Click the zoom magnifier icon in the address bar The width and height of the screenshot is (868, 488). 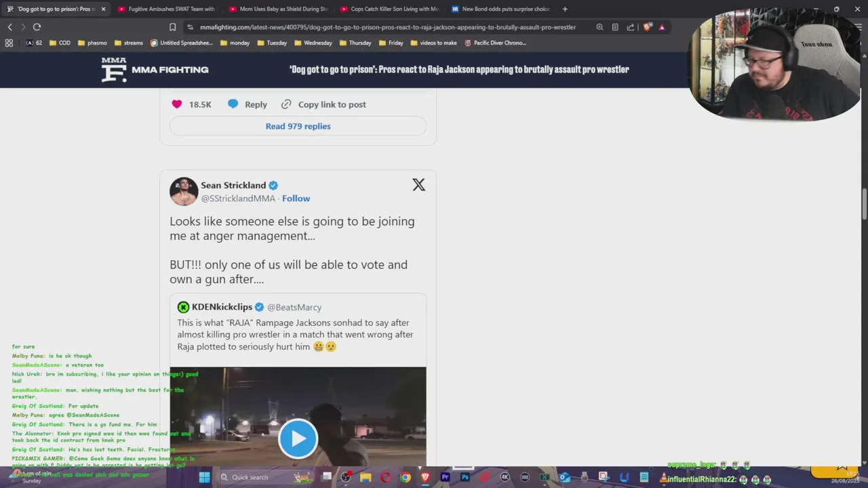599,27
